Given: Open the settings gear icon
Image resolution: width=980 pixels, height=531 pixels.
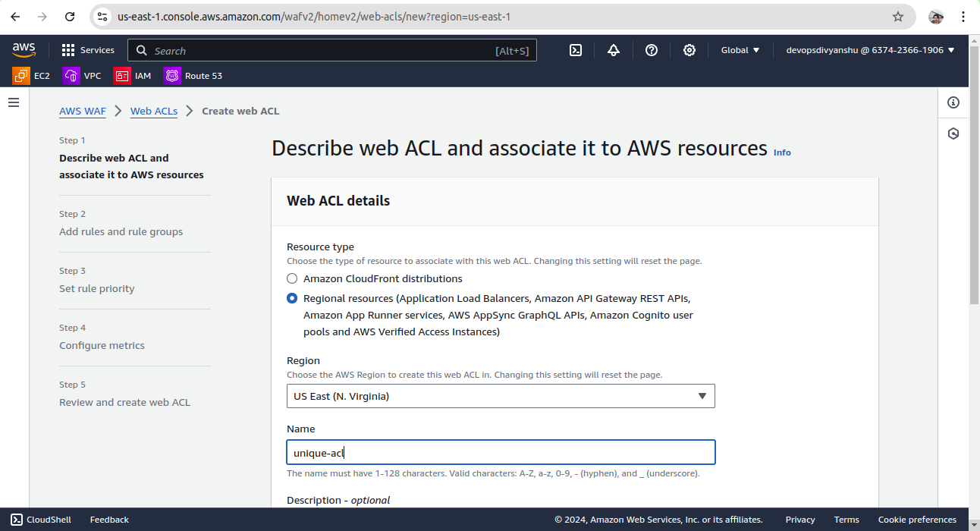Looking at the screenshot, I should [689, 50].
